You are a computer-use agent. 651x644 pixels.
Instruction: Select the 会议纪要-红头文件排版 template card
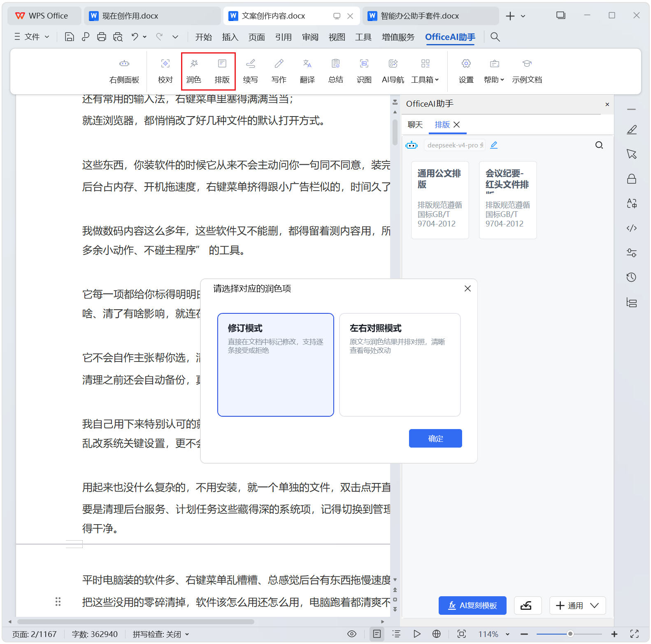[508, 200]
